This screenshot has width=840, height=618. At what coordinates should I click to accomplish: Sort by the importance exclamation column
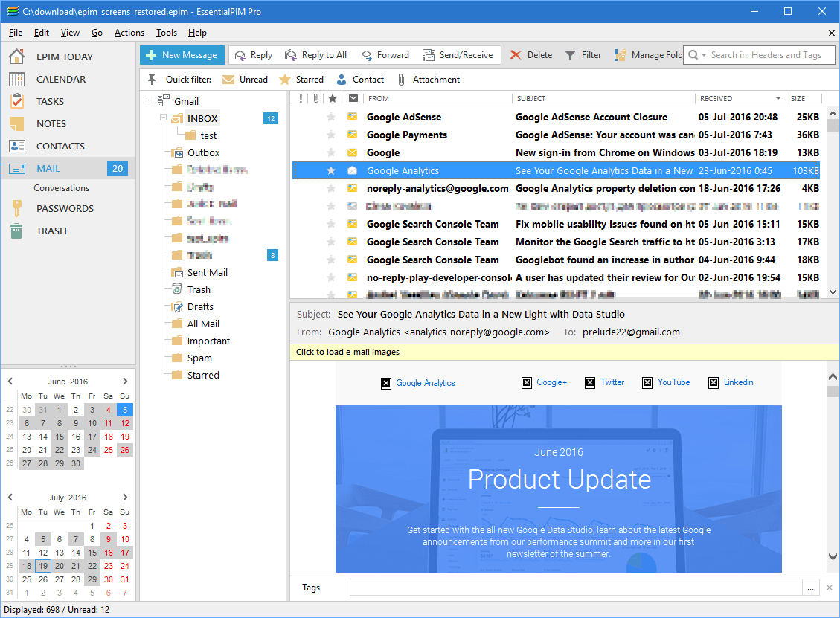[x=301, y=98]
